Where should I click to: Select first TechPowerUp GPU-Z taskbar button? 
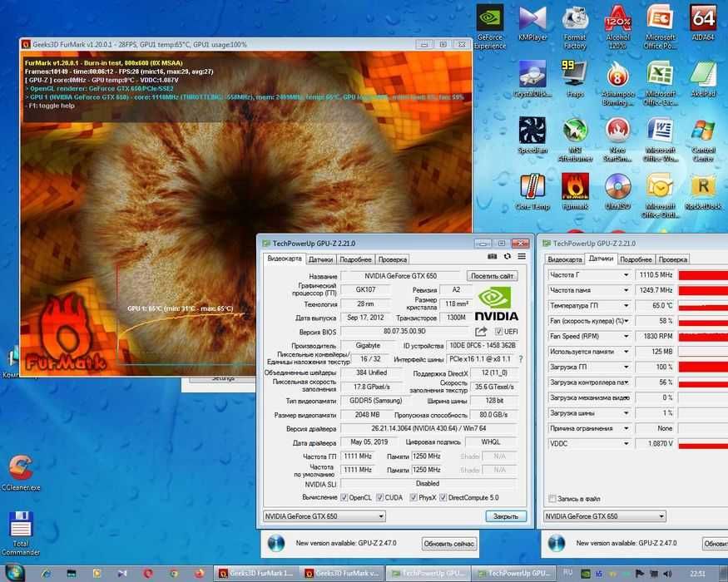428,573
